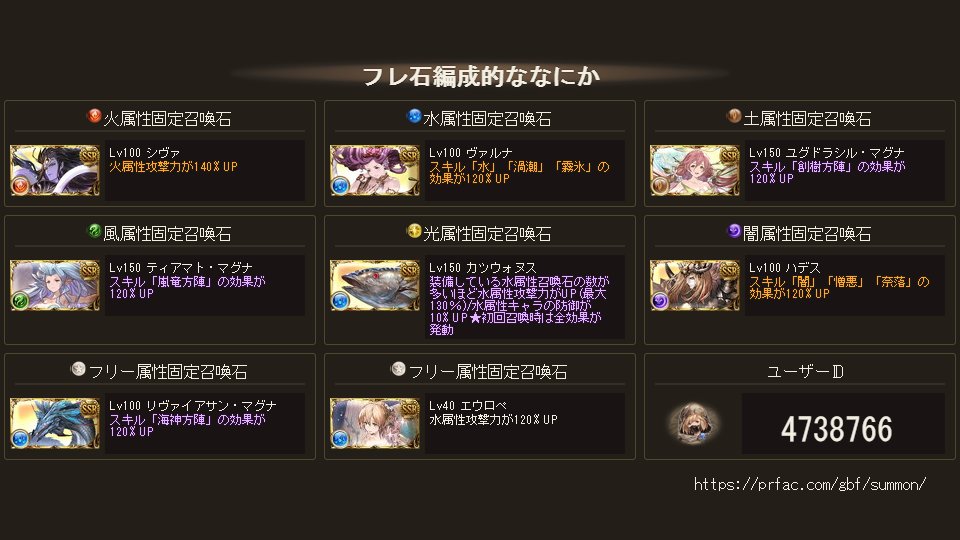The width and height of the screenshot is (960, 540).
Task: Select the カツウォヌス summon thumbnail
Action: pos(375,285)
